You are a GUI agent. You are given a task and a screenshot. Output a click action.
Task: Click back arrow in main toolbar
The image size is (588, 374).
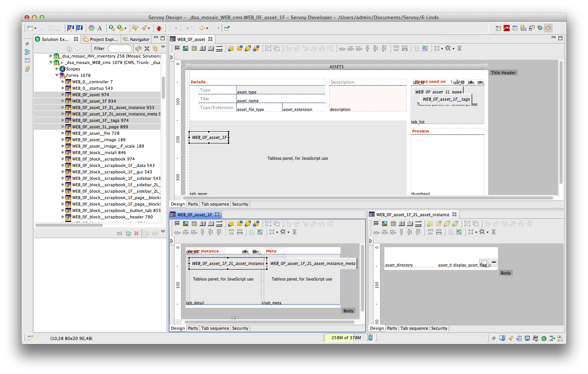point(202,28)
